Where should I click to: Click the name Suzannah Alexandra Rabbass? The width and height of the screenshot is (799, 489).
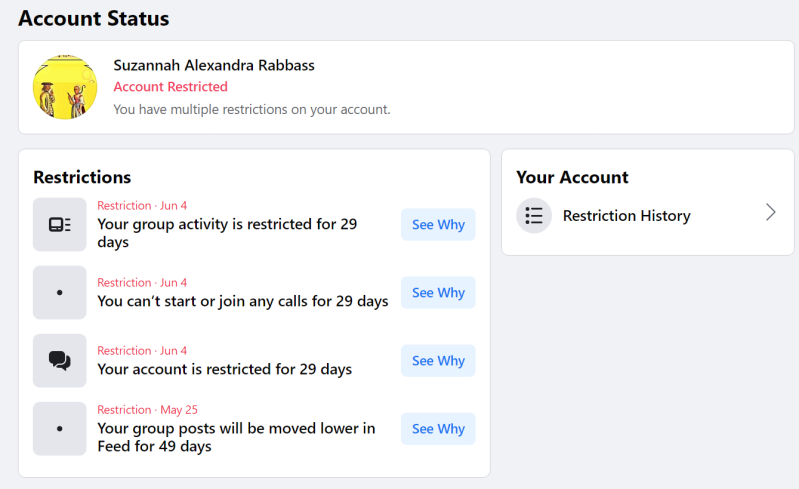pyautogui.click(x=214, y=65)
